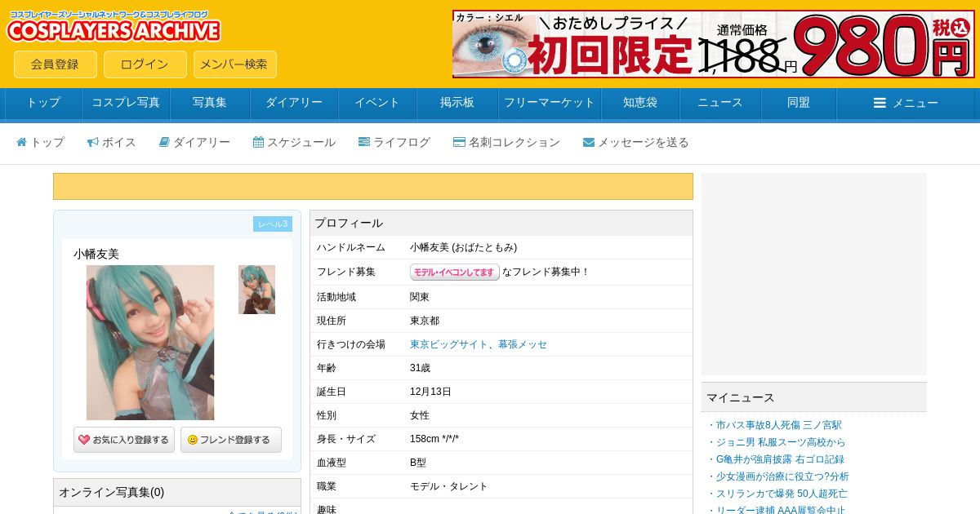Click the smiley icon on フレンド登録する
Screen dimensions: 980x514
coord(193,440)
